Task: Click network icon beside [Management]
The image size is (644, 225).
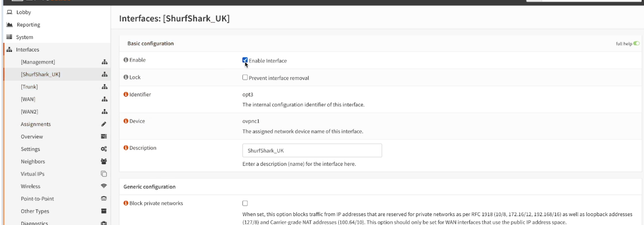Action: 104,62
